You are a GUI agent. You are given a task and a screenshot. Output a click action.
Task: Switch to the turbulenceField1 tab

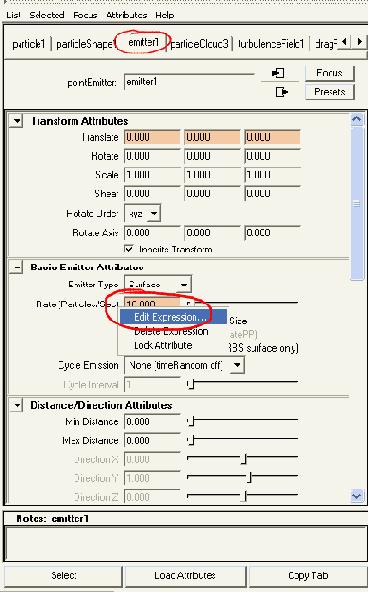271,45
